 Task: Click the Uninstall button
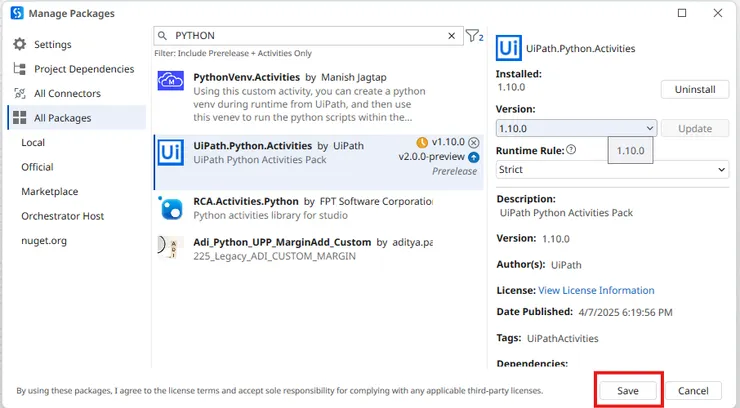pos(694,89)
